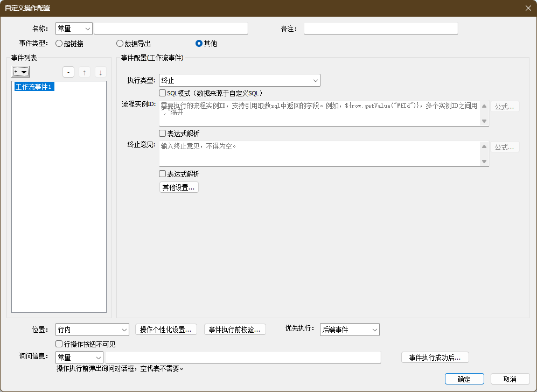Click into the 备注 input field

pos(380,29)
